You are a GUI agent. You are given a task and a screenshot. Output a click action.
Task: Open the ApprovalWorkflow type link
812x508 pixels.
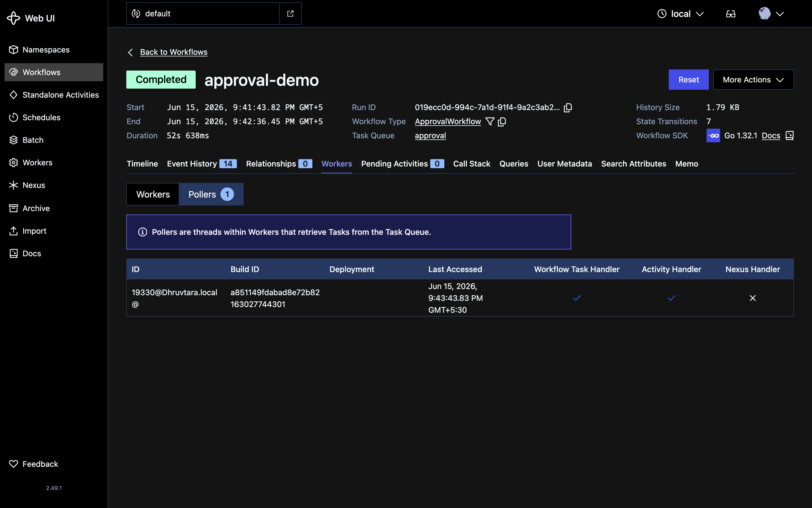coord(448,122)
